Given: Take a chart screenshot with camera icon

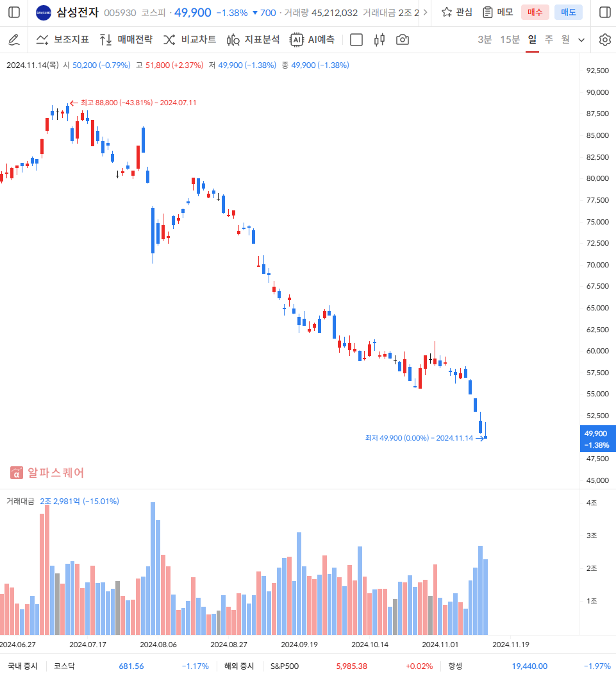Looking at the screenshot, I should click(x=403, y=40).
